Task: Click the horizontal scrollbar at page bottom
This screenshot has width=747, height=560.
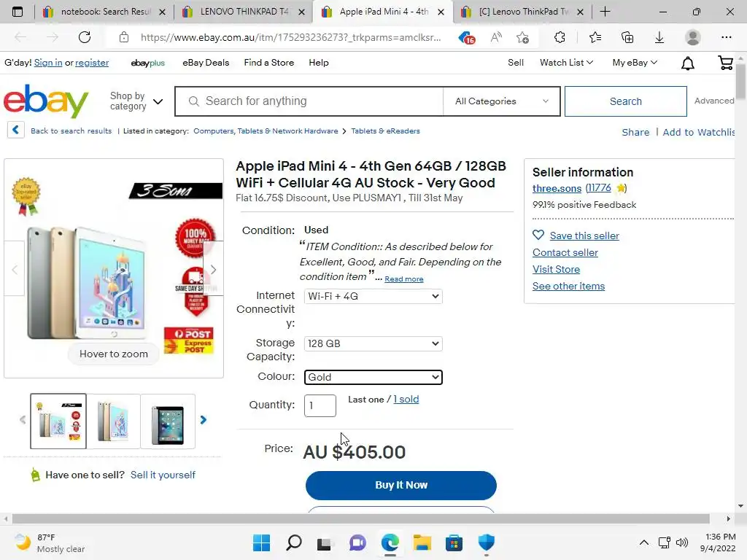Action: point(360,518)
